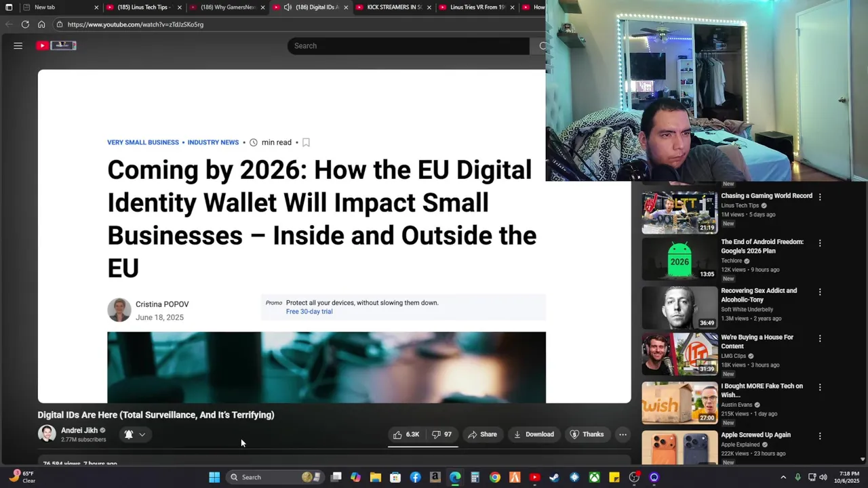The width and height of the screenshot is (868, 488).
Task: Open Andrei Jikh channel avatar
Action: pos(47,434)
